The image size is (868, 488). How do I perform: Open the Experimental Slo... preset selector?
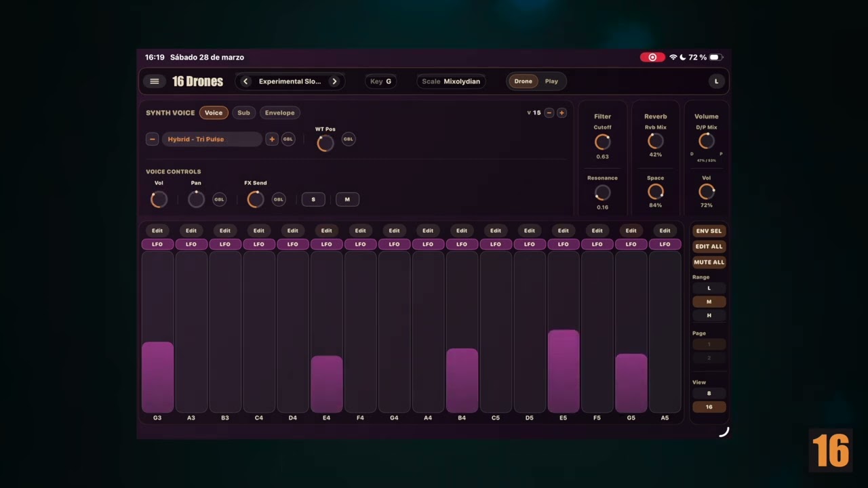(290, 81)
